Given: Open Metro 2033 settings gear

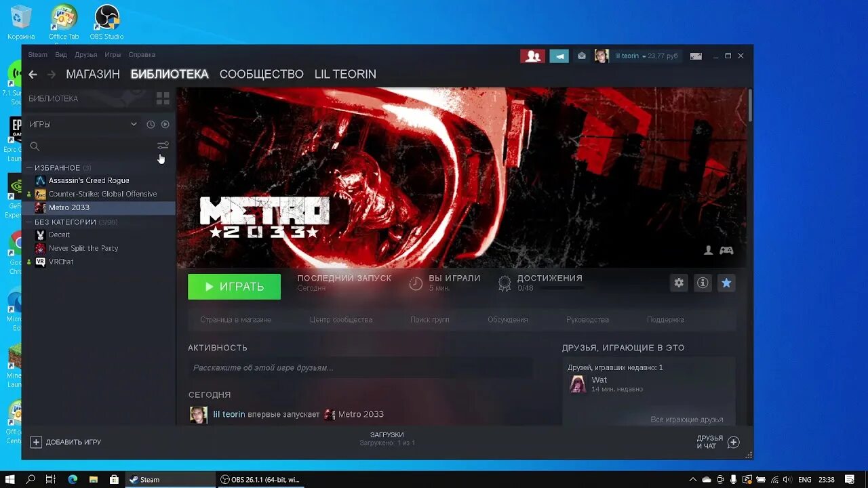Looking at the screenshot, I should click(x=679, y=283).
